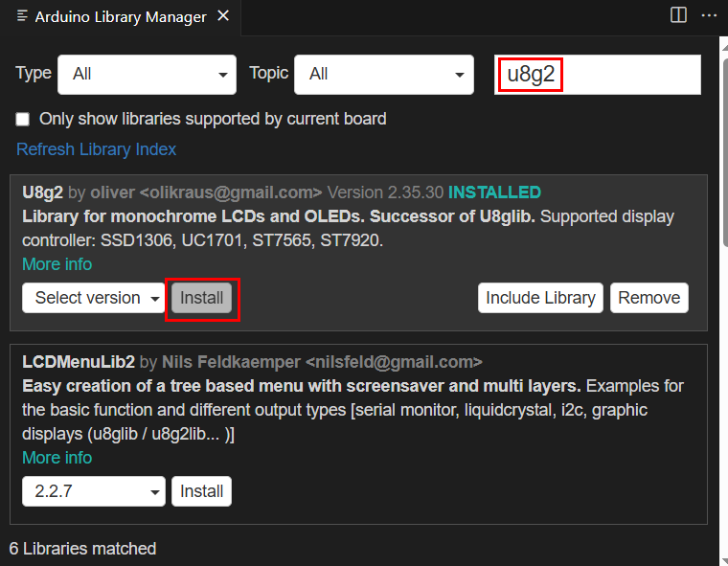
Task: Open Select version dropdown for U8g2
Action: [x=94, y=299]
